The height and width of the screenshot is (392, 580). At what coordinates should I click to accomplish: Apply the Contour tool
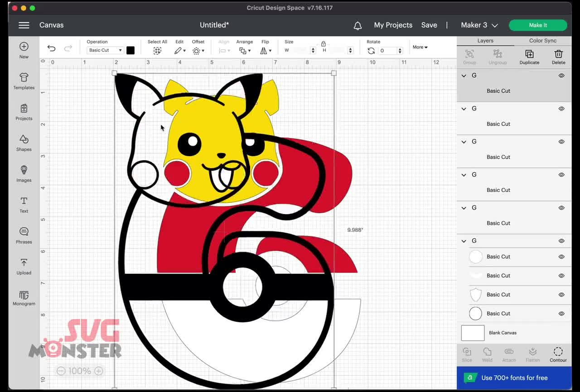tap(558, 354)
